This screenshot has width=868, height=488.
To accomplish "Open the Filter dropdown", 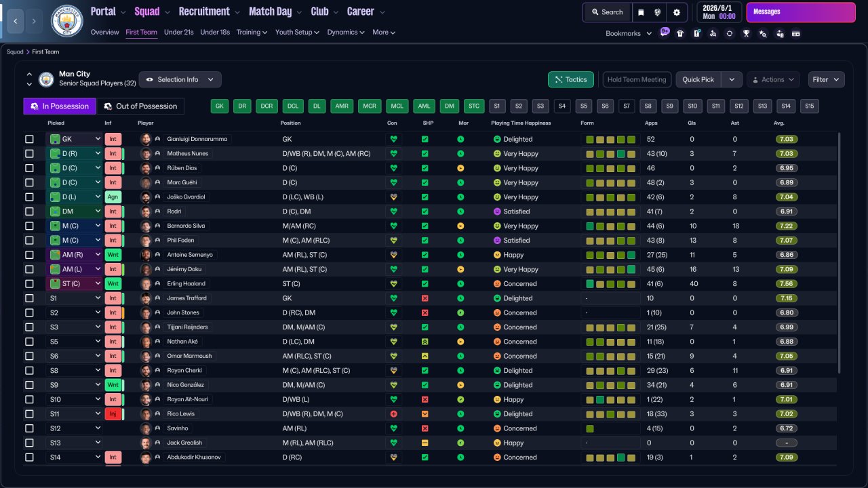I will pos(827,79).
